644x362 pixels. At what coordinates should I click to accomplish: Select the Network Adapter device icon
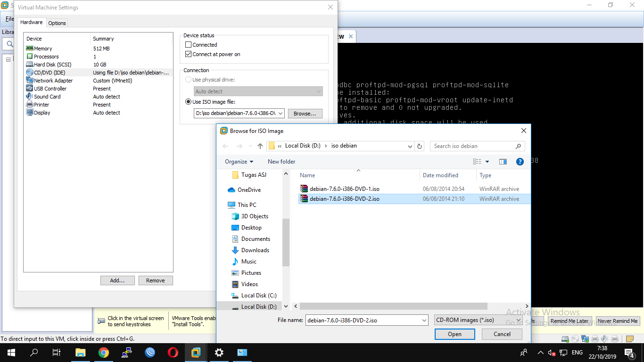30,81
